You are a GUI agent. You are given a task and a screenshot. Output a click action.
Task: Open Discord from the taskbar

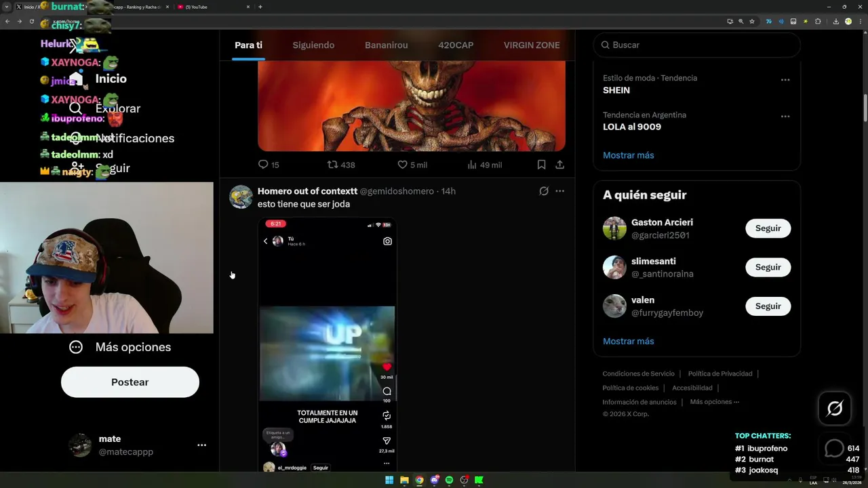(434, 480)
